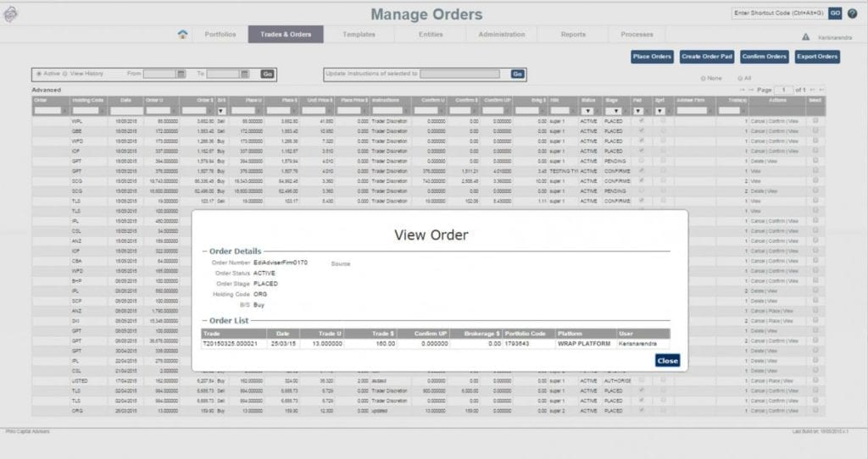Screen dimensions: 868x459
Task: Open the Status column filter dropdown
Action: click(x=586, y=111)
